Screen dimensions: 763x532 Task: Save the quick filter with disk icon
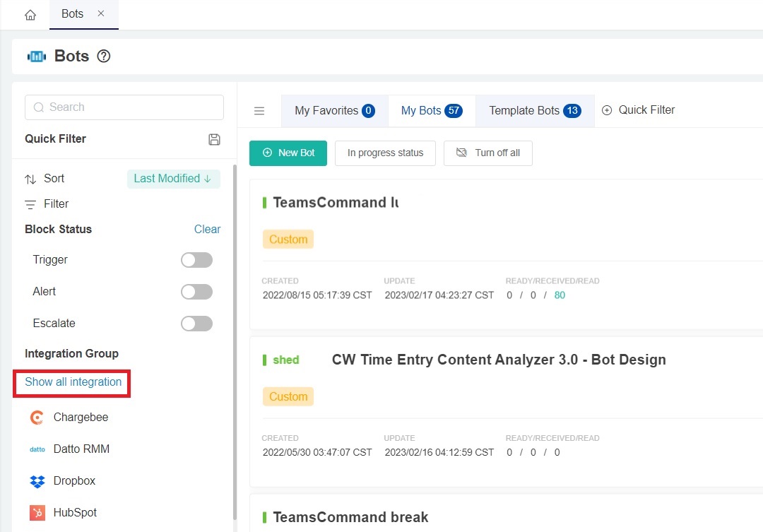(x=215, y=139)
